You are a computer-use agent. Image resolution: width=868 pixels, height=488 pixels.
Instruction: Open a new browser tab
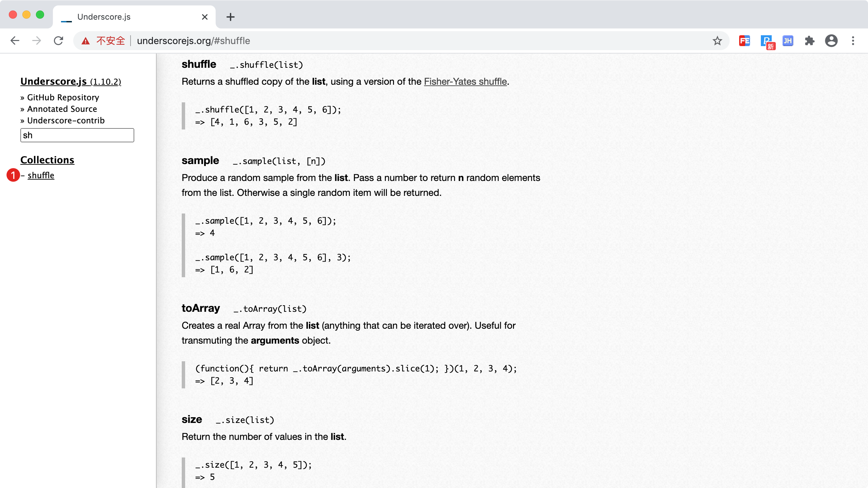click(x=231, y=17)
